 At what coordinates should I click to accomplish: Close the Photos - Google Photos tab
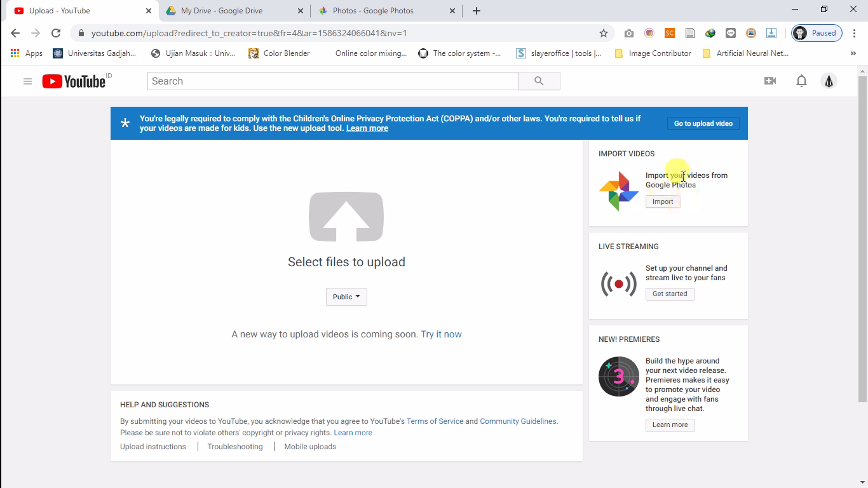coord(452,11)
